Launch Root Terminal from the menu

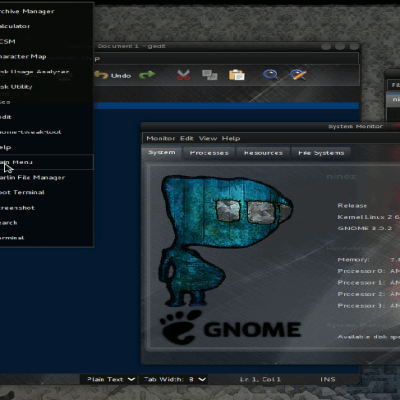[x=47, y=192]
